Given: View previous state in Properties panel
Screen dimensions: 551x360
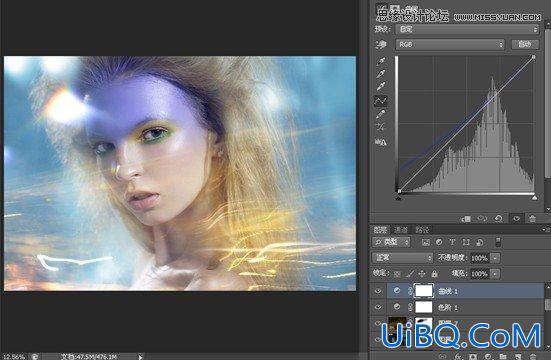Looking at the screenshot, I should pyautogui.click(x=482, y=219).
